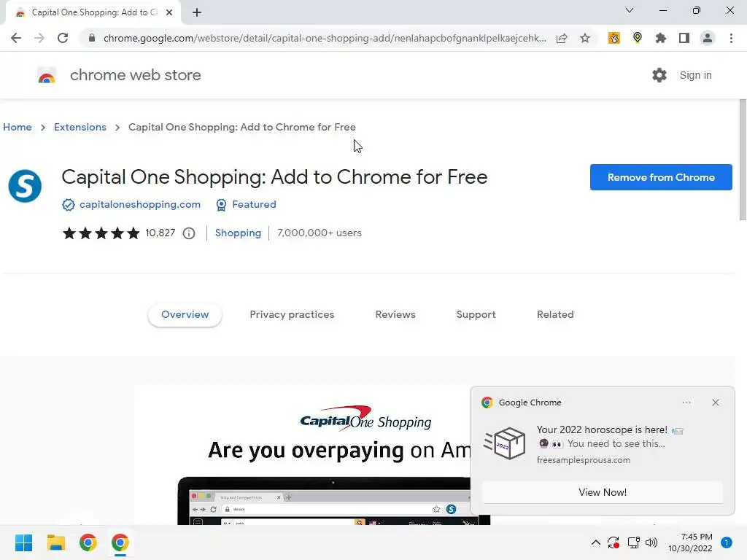Close the Capital One Shopping tab
747x560 pixels.
(x=169, y=12)
